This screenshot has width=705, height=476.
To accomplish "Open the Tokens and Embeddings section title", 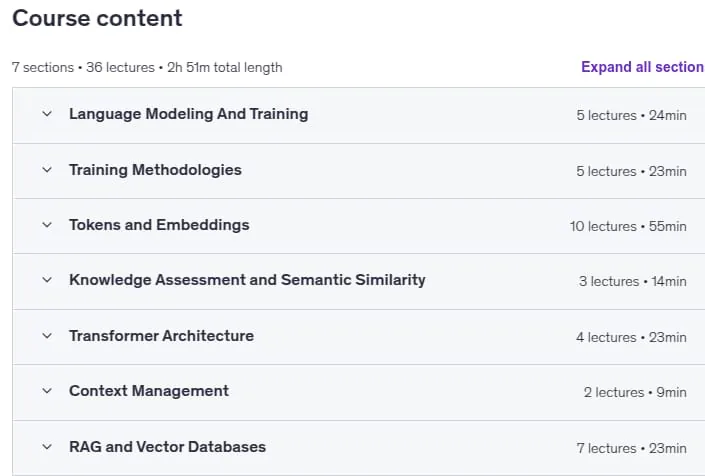I will [159, 225].
